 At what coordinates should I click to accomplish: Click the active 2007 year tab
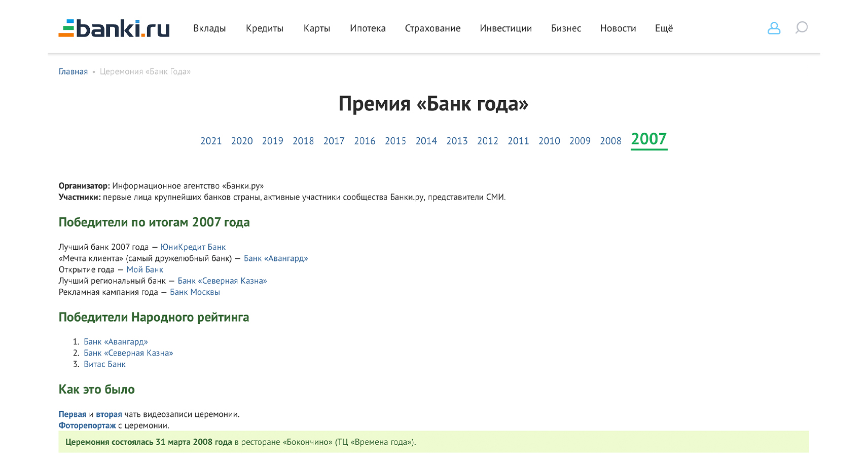tap(648, 139)
